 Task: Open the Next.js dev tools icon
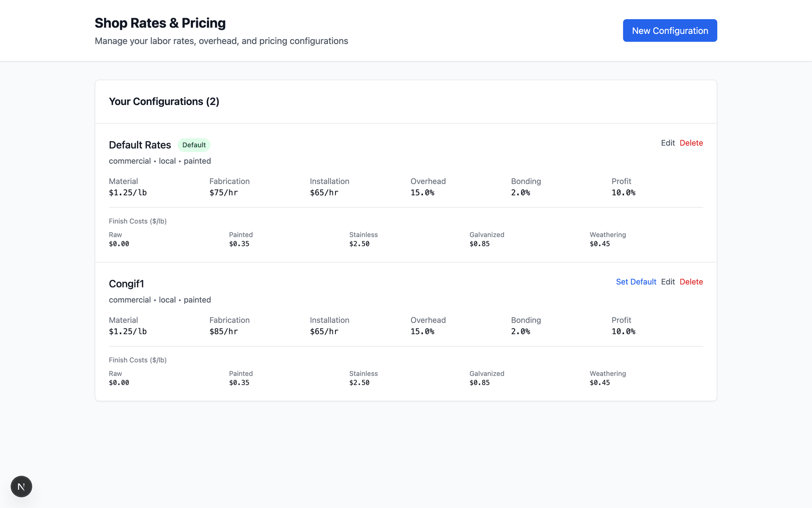click(x=21, y=486)
